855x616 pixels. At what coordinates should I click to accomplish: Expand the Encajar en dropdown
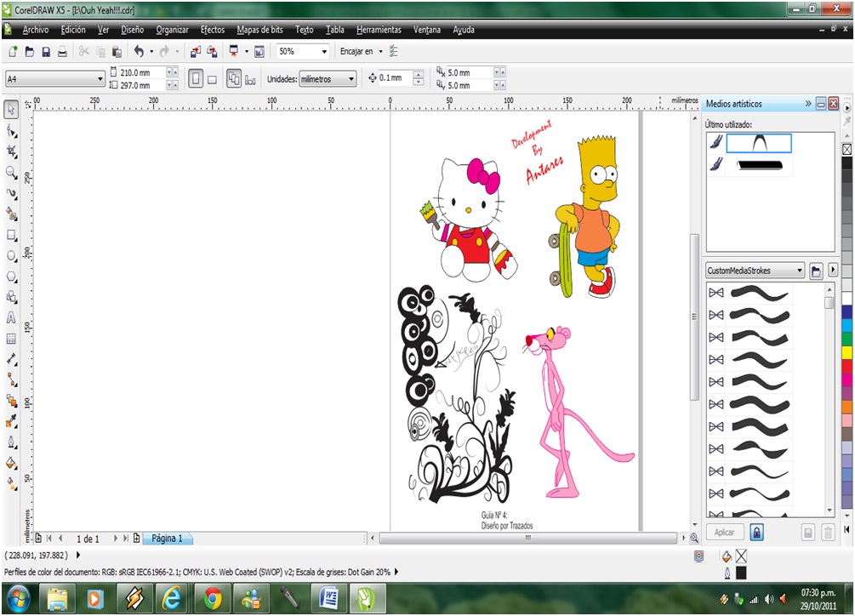click(x=380, y=51)
